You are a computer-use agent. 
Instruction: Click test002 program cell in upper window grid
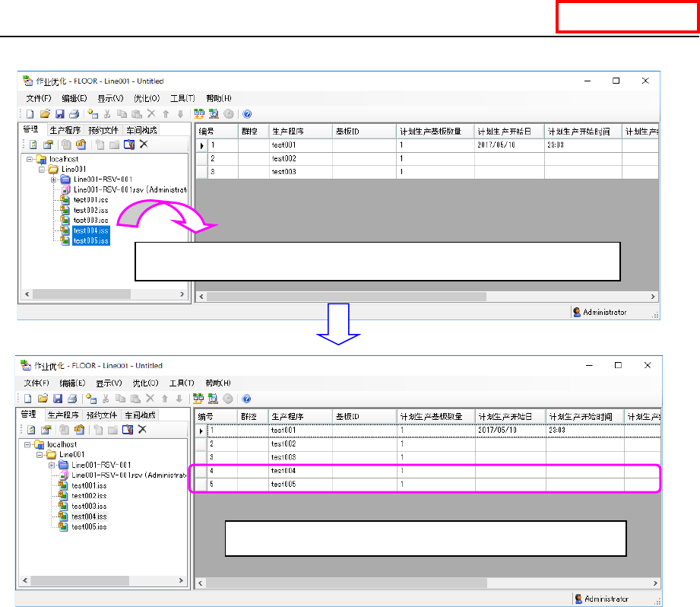coord(301,158)
